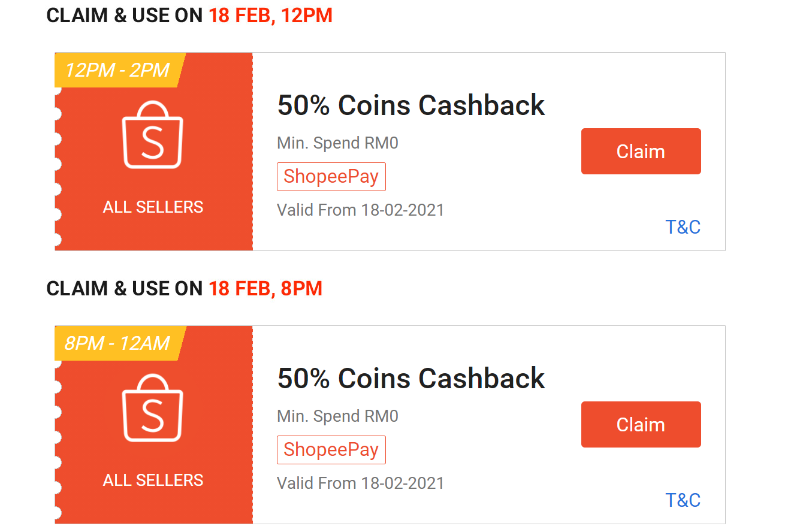Click Min. Spend RM0 on the 8PM voucher
The width and height of the screenshot is (812, 532).
click(x=337, y=416)
